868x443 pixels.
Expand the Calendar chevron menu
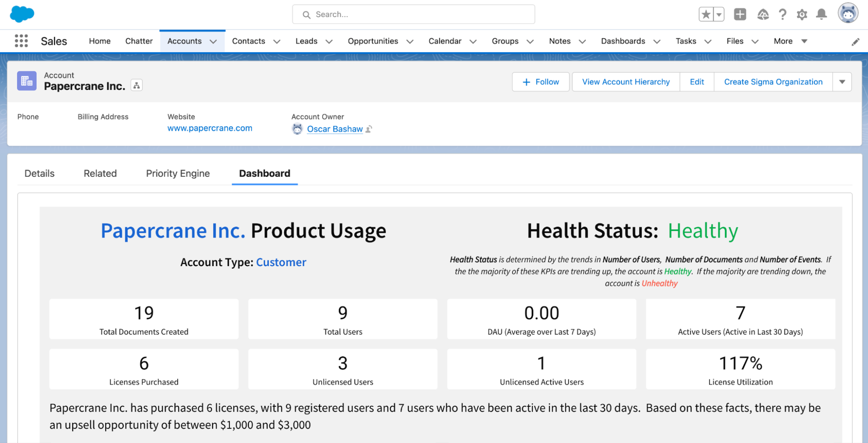pyautogui.click(x=473, y=41)
